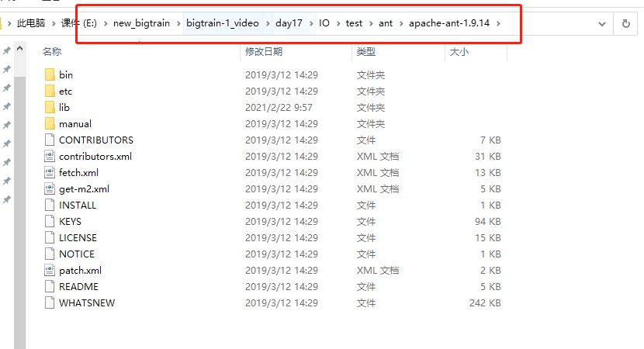
Task: Select the INSTALL file name
Action: pyautogui.click(x=78, y=206)
